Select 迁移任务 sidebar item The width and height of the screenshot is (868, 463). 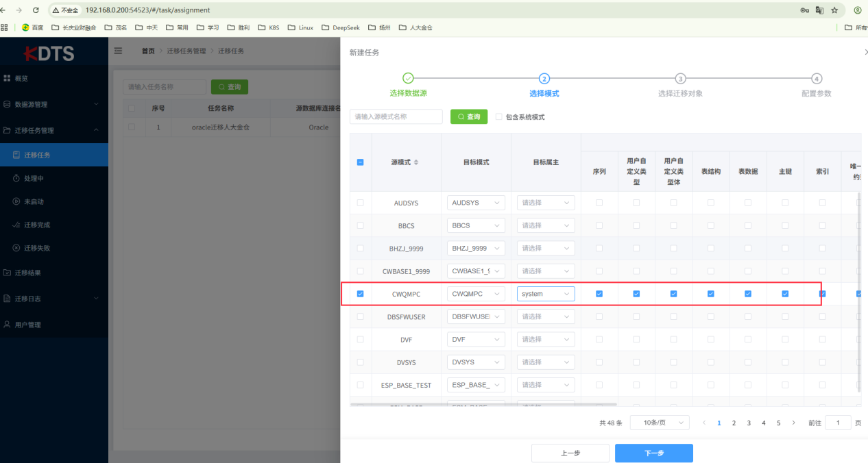click(x=54, y=155)
